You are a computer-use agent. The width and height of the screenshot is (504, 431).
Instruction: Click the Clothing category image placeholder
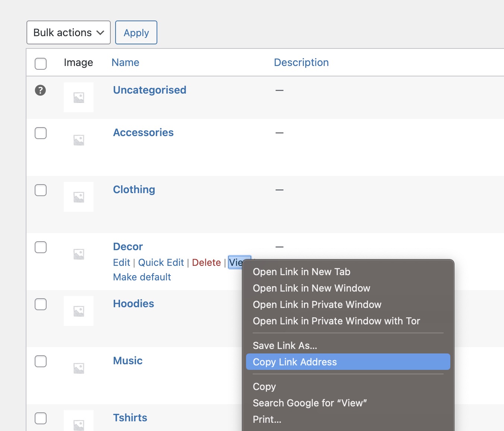pos(79,197)
